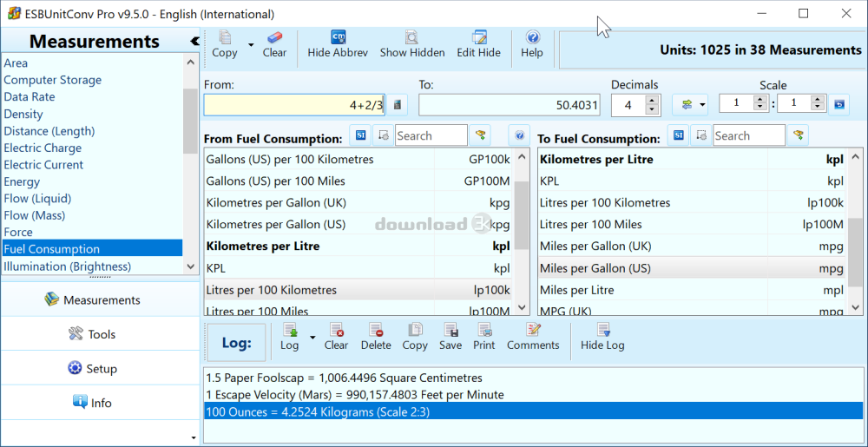Click the Copy toolbar icon
The width and height of the screenshot is (868, 447).
224,45
